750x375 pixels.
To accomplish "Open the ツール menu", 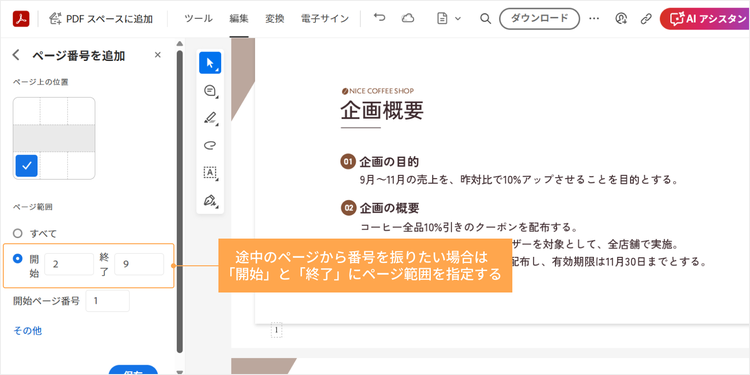I will click(x=198, y=19).
